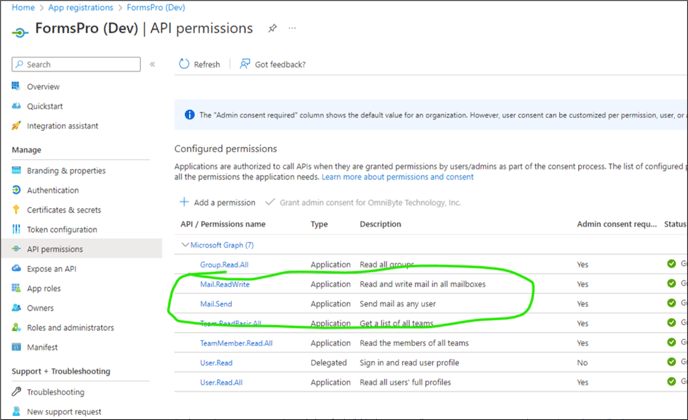Open Certificates & secrets page
This screenshot has width=688, height=420.
click(64, 210)
